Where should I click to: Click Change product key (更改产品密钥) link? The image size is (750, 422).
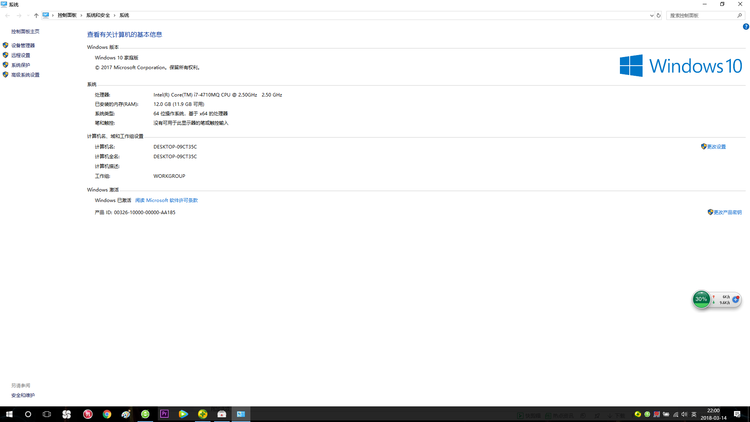coord(728,212)
